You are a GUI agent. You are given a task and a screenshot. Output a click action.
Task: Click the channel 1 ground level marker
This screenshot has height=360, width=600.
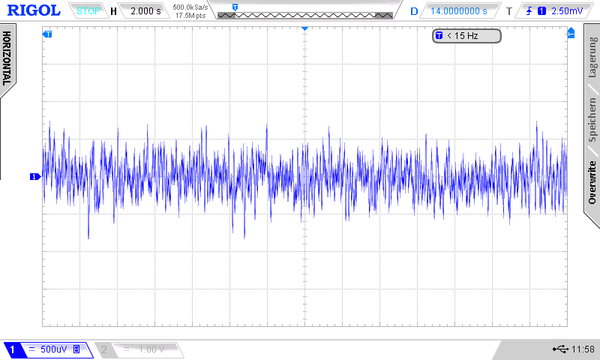(x=35, y=176)
